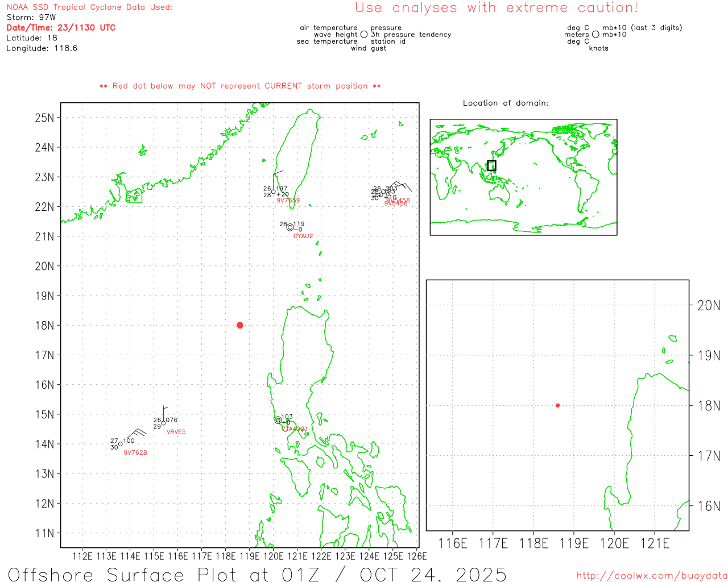Open the coolwx.com/buoydata link
Image resolution: width=728 pixels, height=582 pixels.
coord(651,575)
